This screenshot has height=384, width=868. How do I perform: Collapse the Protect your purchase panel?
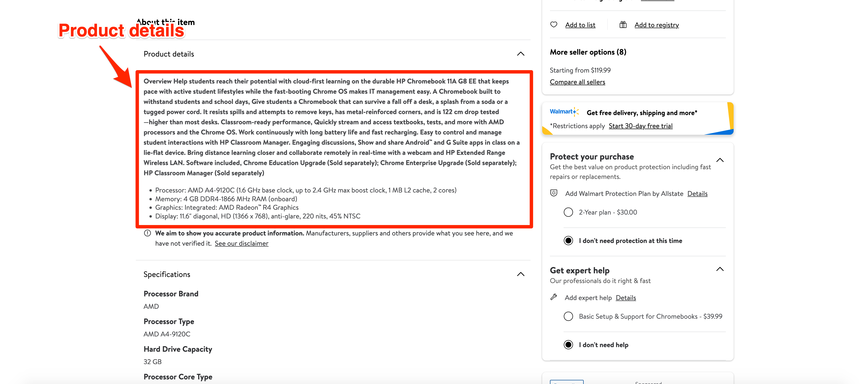pyautogui.click(x=720, y=160)
